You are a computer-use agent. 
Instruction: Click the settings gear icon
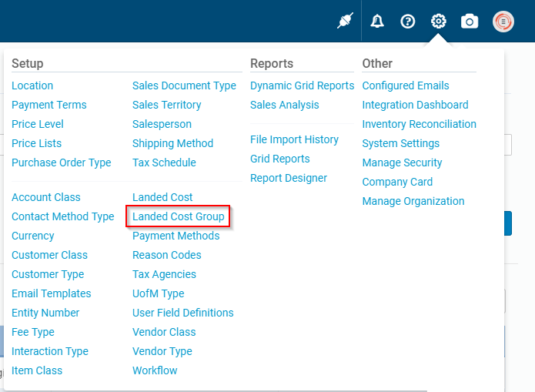coord(439,22)
